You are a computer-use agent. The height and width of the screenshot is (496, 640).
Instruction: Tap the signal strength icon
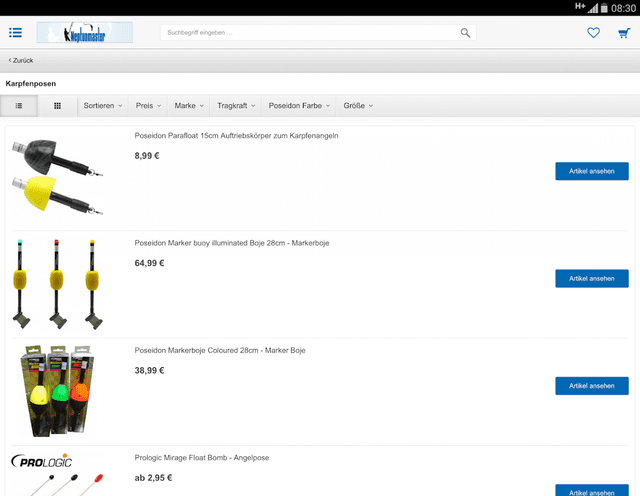tap(593, 8)
